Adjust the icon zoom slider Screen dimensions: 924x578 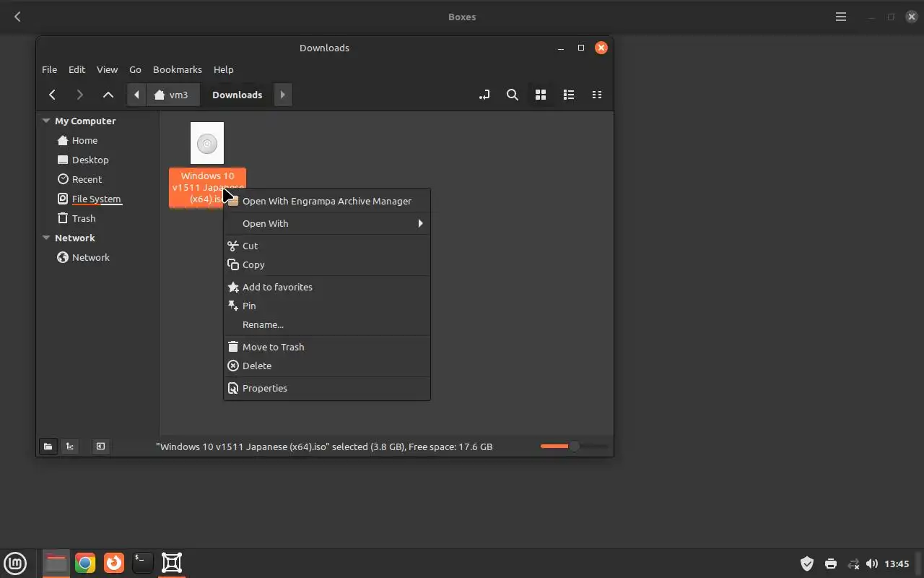point(574,447)
